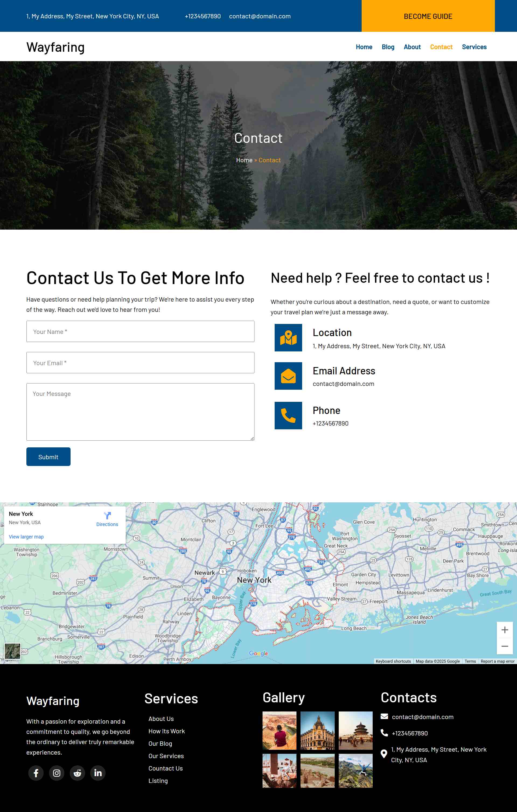Click the blue Location map-pin icon
Image resolution: width=517 pixels, height=812 pixels.
pos(288,337)
